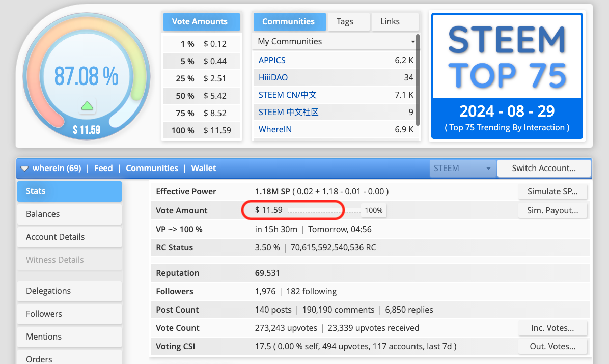This screenshot has width=609, height=364.
Task: Click the Switch Account button
Action: (x=544, y=169)
